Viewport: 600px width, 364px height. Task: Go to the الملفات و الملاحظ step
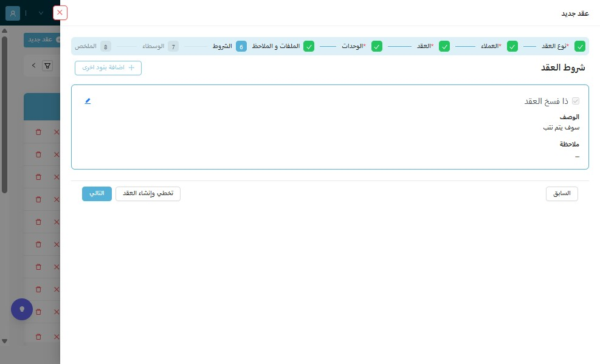point(283,46)
